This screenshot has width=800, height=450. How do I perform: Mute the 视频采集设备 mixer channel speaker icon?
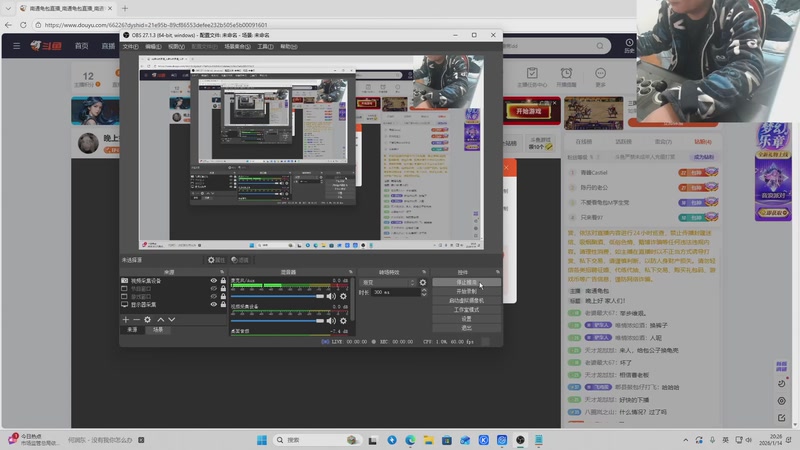coord(331,321)
